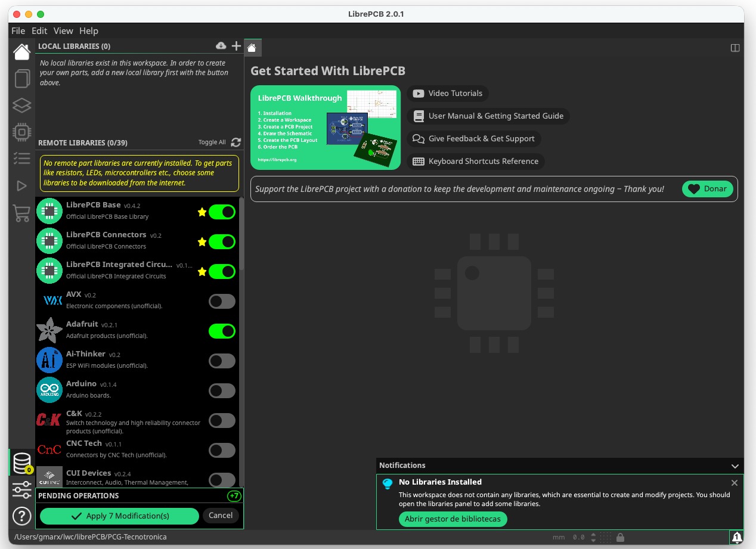Click Apply 7 Modification(s) button

[x=119, y=516]
